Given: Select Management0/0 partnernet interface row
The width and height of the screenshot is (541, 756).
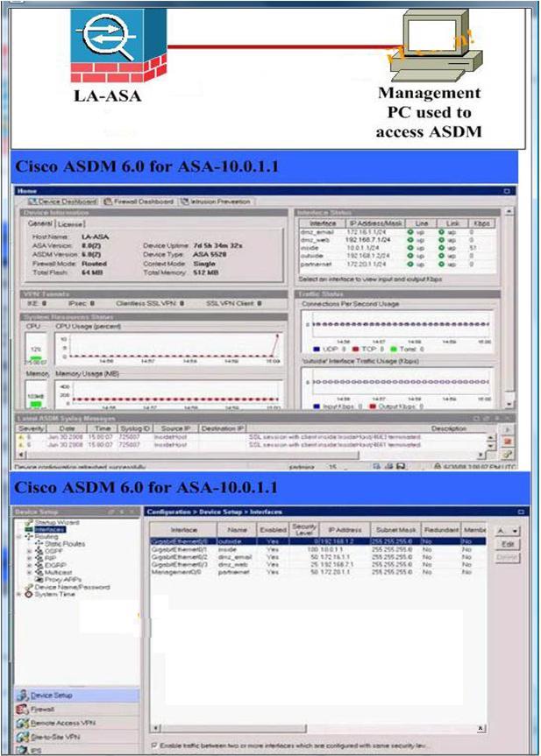Looking at the screenshot, I should [x=317, y=572].
